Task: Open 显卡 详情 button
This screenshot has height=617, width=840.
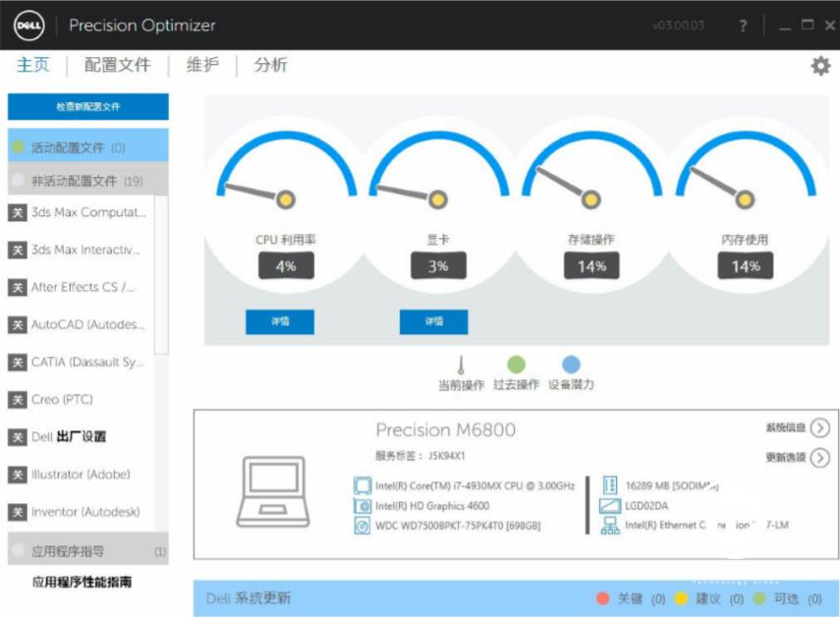Action: (x=433, y=322)
